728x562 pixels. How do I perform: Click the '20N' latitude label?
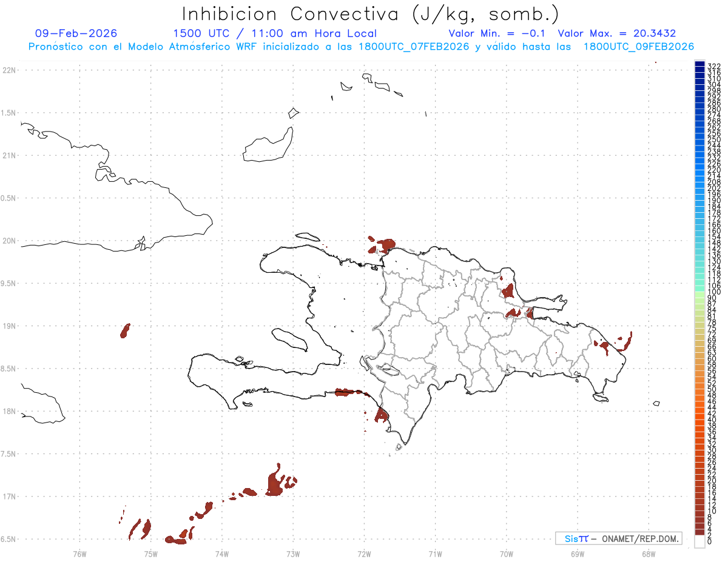click(x=9, y=241)
